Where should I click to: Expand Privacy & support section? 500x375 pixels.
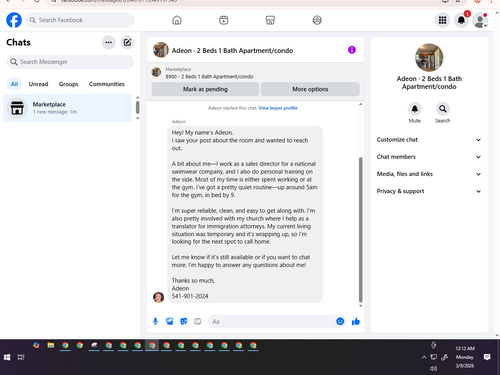tap(429, 191)
